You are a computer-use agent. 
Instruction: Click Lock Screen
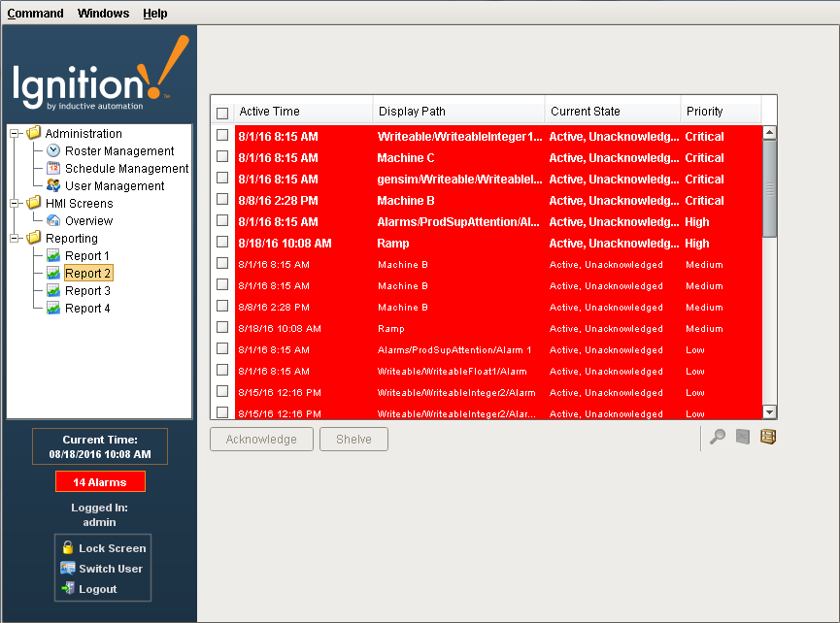click(102, 547)
